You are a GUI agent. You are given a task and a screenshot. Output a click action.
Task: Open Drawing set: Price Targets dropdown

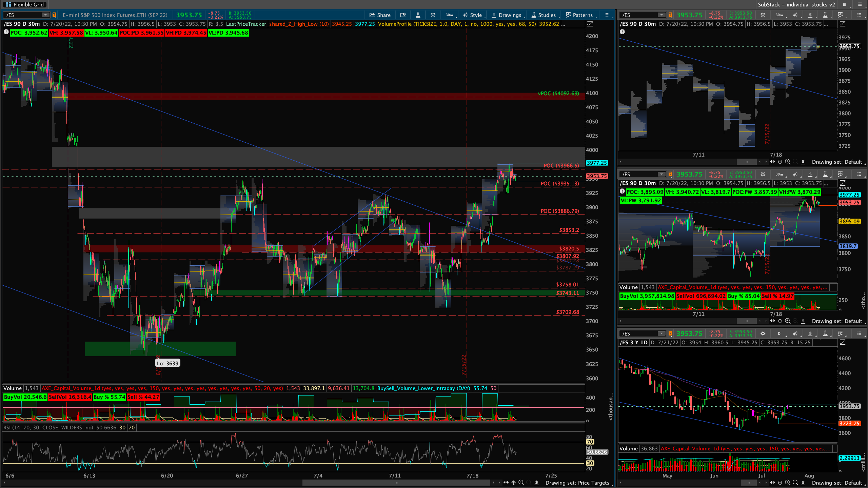click(577, 483)
